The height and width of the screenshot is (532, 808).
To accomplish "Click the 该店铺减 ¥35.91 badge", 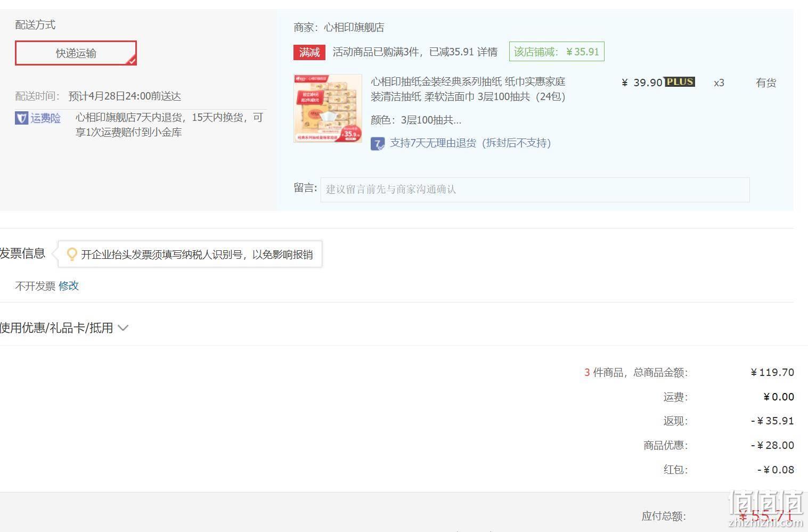I will [557, 52].
